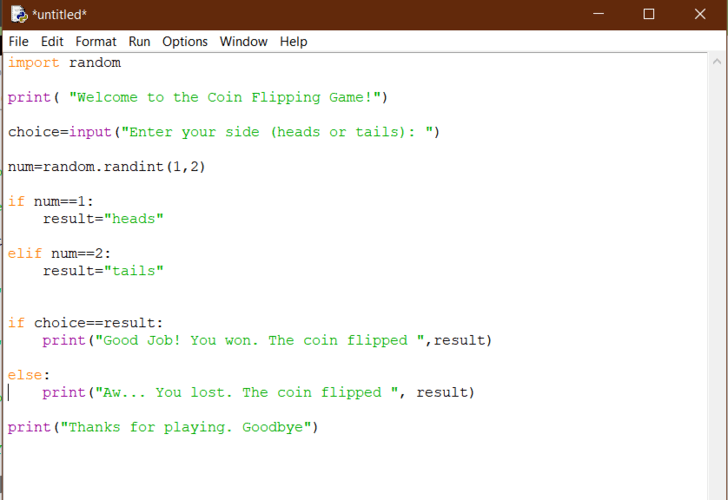
Task: Click the 'if choice==result:' line
Action: (x=85, y=323)
